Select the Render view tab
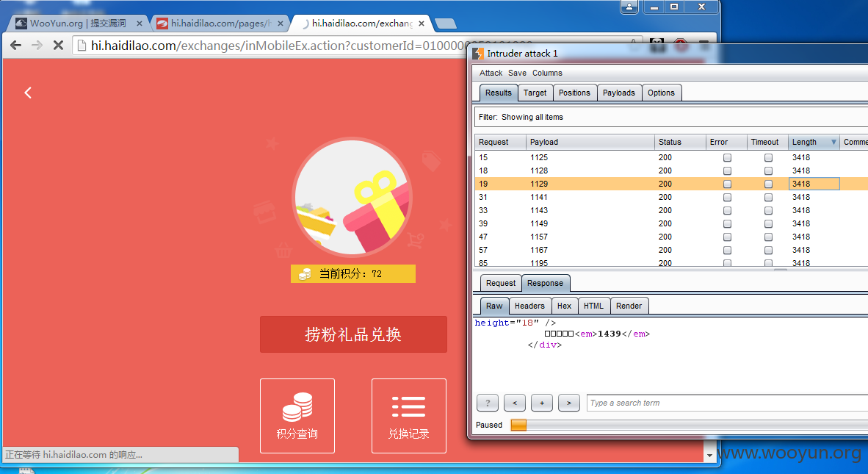This screenshot has height=474, width=868. coord(629,306)
